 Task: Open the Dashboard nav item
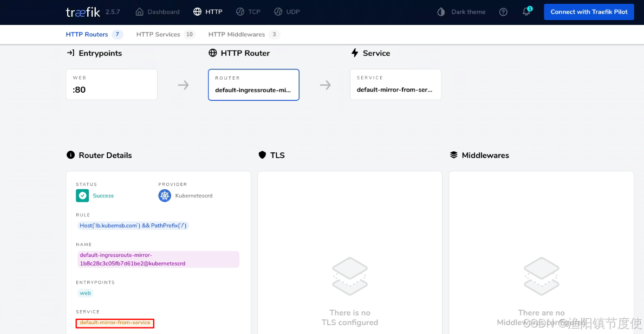tap(158, 12)
